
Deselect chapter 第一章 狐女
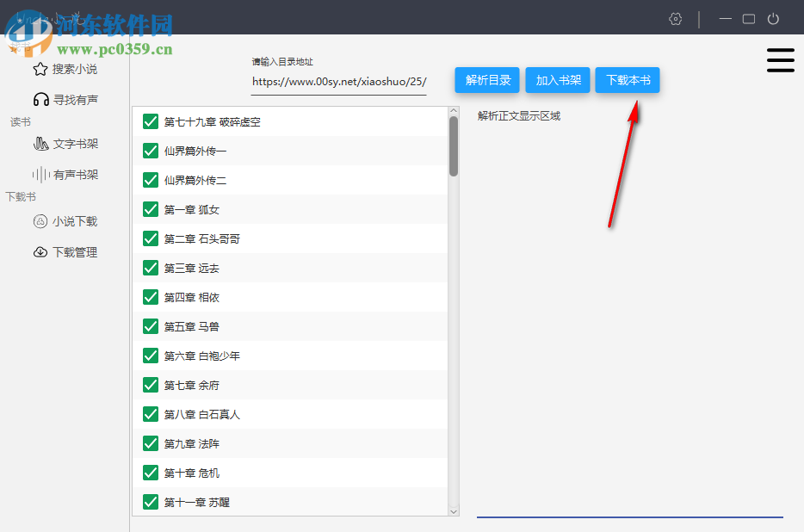[x=150, y=209]
